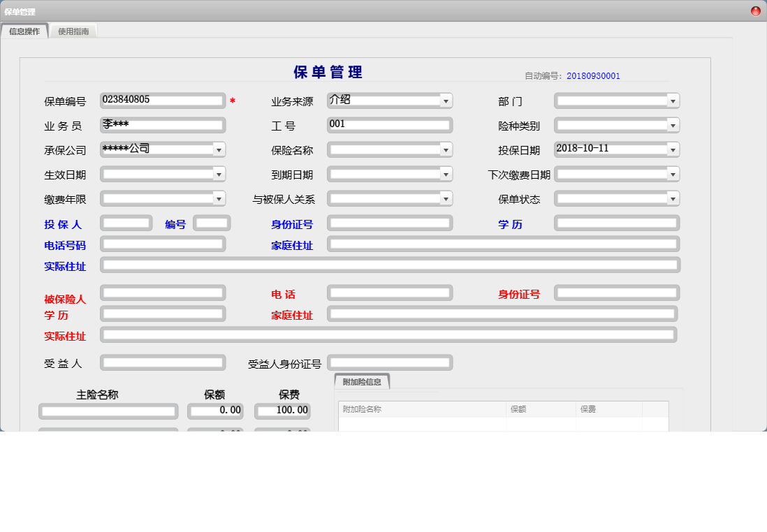Expand the 险种类别 dropdown
Viewport: 767px width, 532px height.
point(673,126)
